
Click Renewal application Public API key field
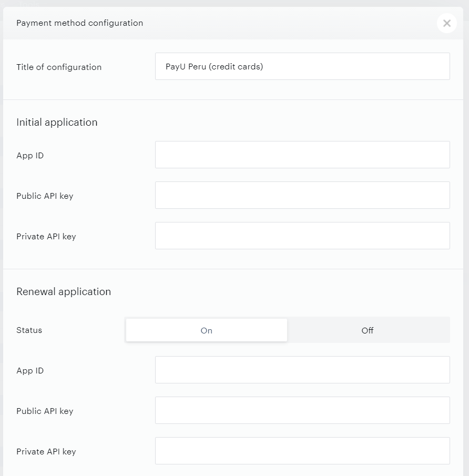pos(302,410)
